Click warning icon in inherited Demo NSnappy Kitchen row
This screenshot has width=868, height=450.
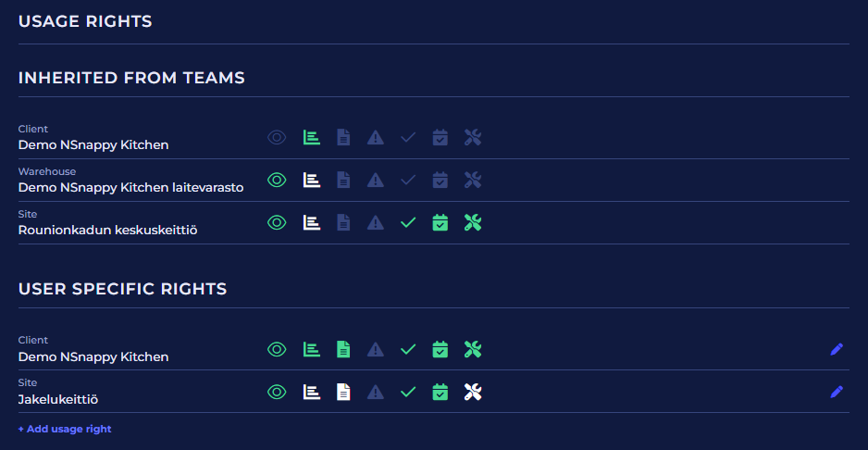click(x=375, y=137)
